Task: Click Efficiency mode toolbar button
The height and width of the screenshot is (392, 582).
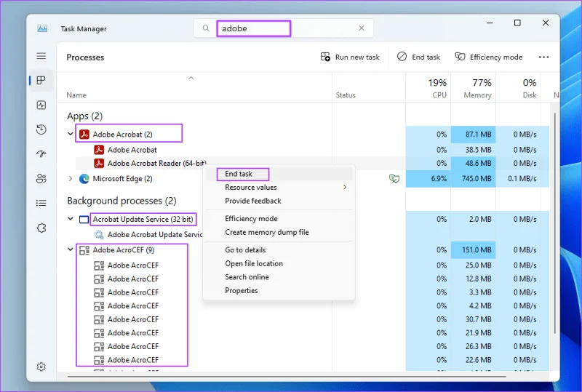Action: pyautogui.click(x=488, y=57)
